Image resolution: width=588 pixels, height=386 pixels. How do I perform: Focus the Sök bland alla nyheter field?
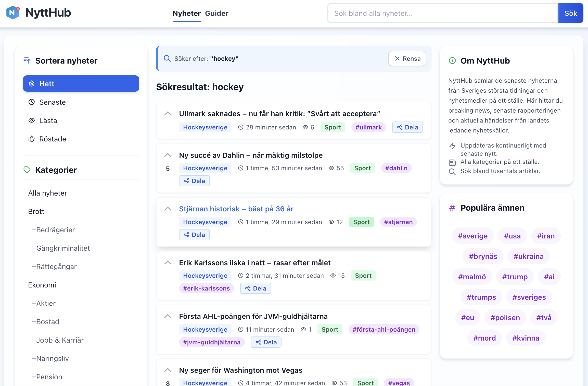pyautogui.click(x=443, y=13)
